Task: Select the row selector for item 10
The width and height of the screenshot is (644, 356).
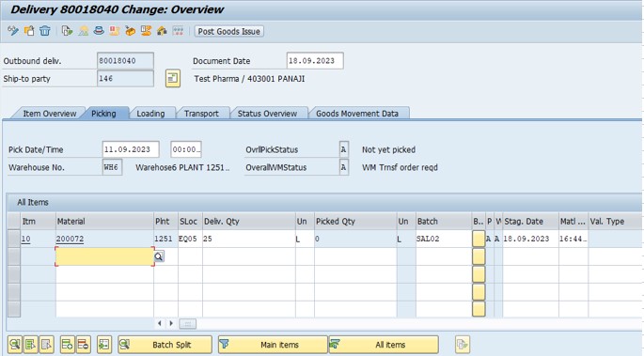Action: (x=14, y=239)
